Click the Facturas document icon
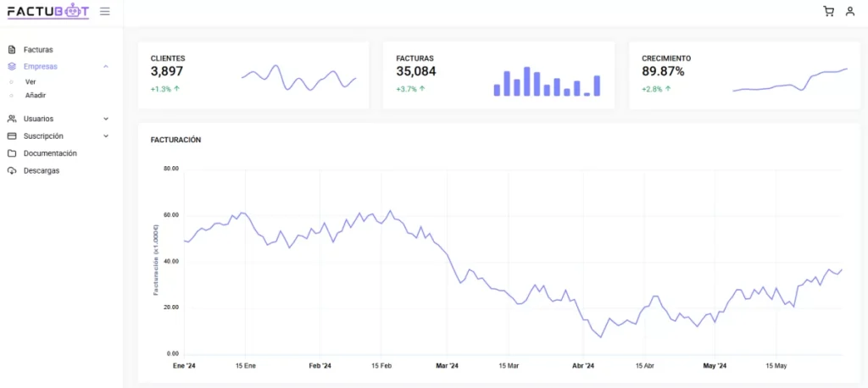Screen dimensions: 868x388 click(x=12, y=50)
